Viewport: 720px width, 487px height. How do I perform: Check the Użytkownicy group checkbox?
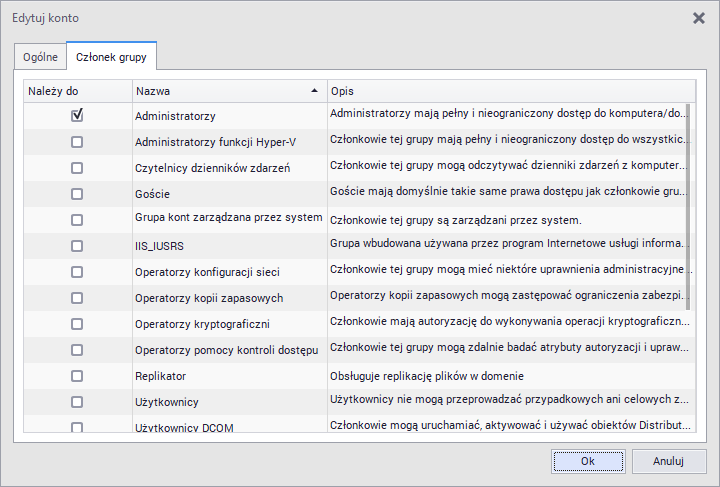(x=77, y=402)
